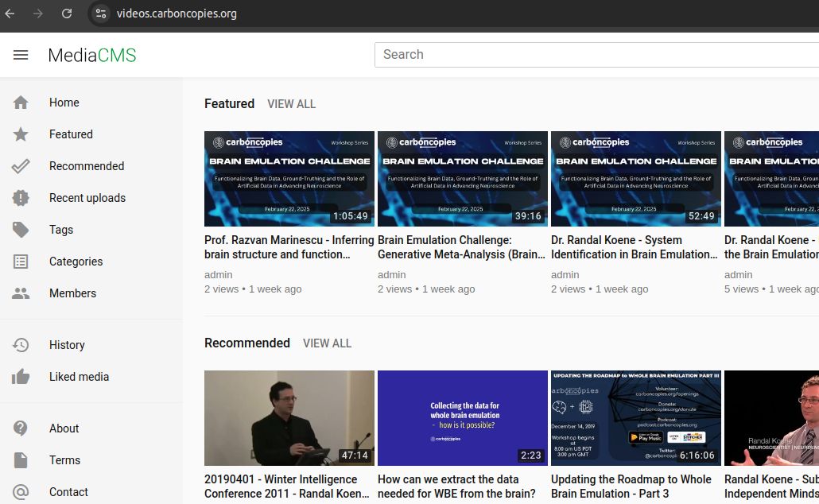
Task: Reload the page with browser refresh button
Action: pyautogui.click(x=67, y=14)
